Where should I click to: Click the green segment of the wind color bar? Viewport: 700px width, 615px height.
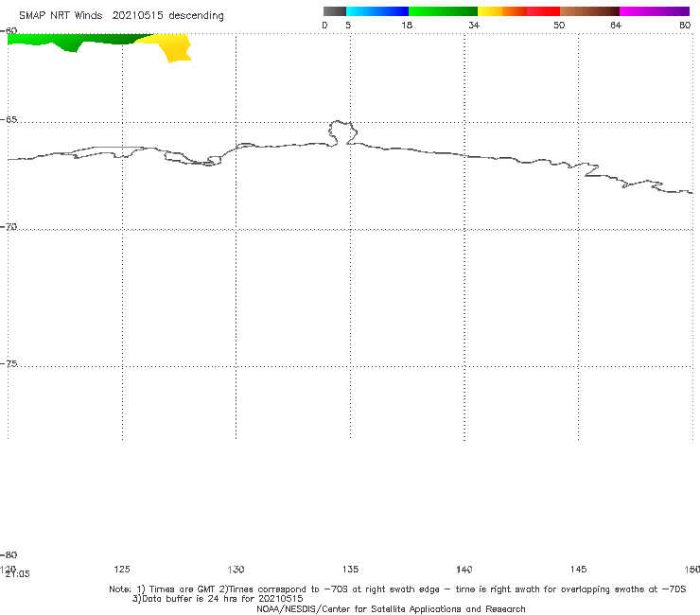[x=443, y=11]
